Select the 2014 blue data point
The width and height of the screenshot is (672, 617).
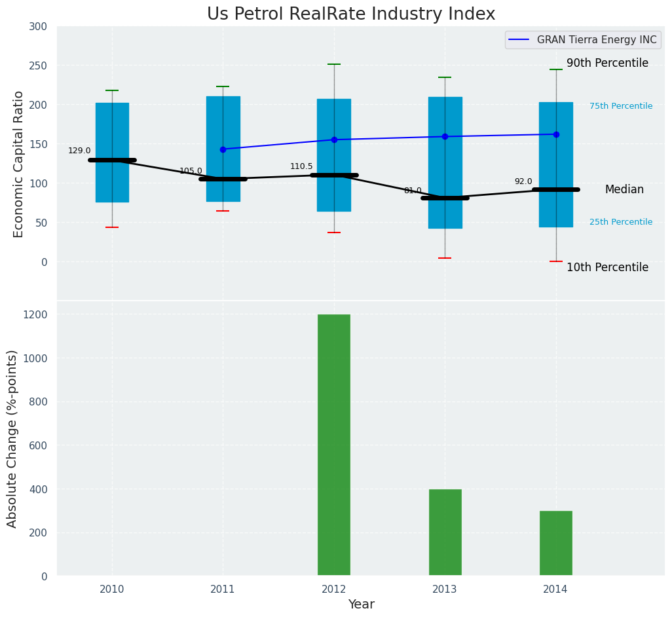[556, 134]
